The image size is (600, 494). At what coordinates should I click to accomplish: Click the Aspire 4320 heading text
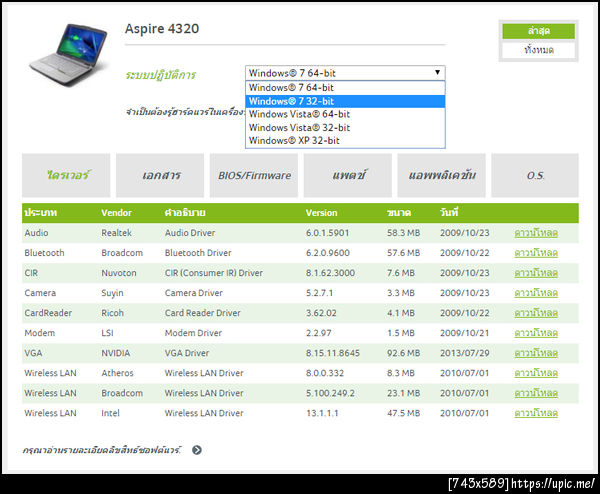[162, 29]
